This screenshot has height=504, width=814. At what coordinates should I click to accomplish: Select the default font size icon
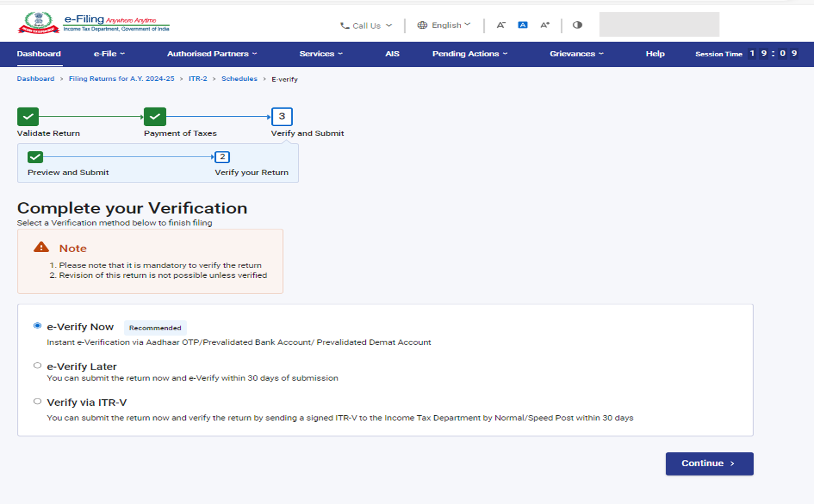coord(522,25)
